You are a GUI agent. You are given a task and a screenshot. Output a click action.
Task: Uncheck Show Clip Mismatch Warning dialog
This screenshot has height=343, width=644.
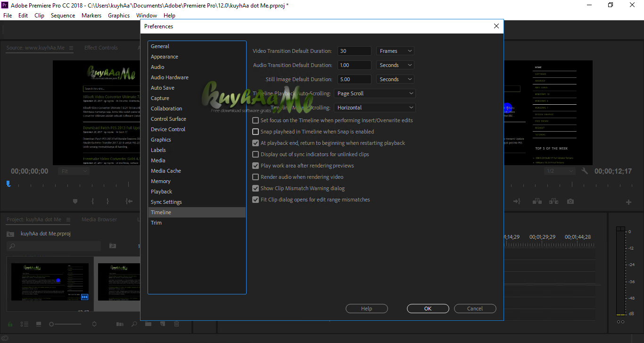click(256, 188)
